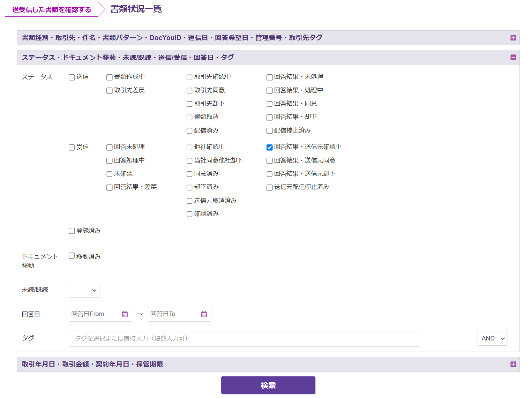
Task: Tick the 送信元配信停止済み checkbox
Action: point(270,187)
